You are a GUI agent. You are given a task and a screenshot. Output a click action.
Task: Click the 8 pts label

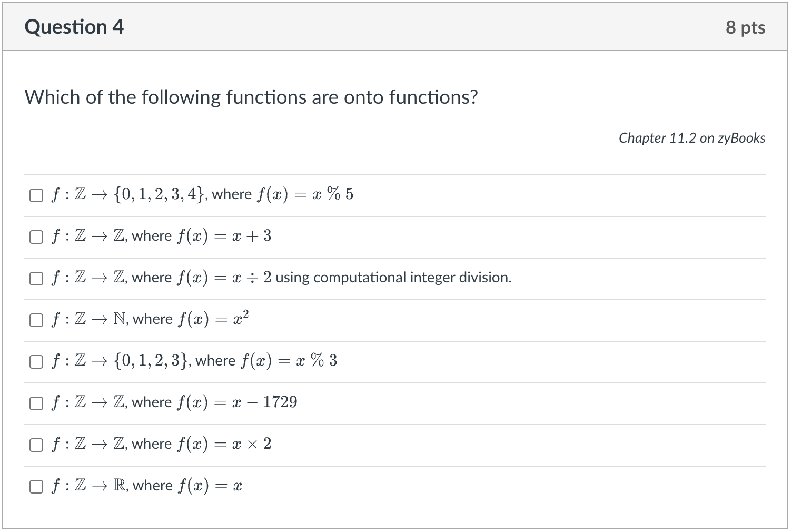click(x=747, y=27)
